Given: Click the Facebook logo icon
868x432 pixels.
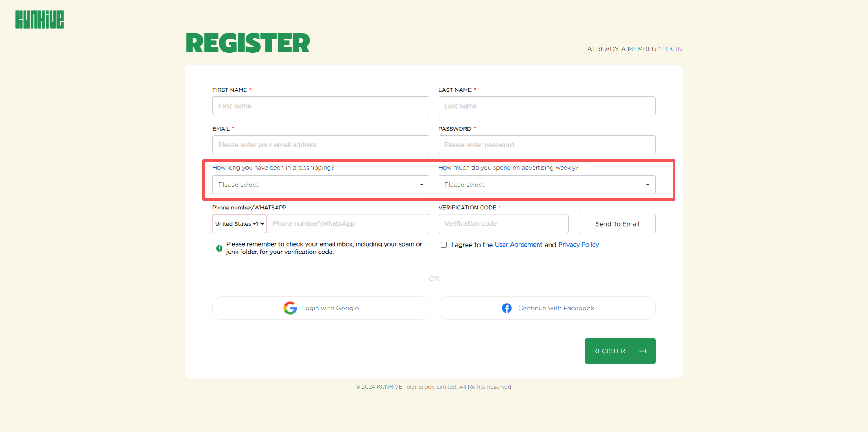Looking at the screenshot, I should click(x=507, y=308).
